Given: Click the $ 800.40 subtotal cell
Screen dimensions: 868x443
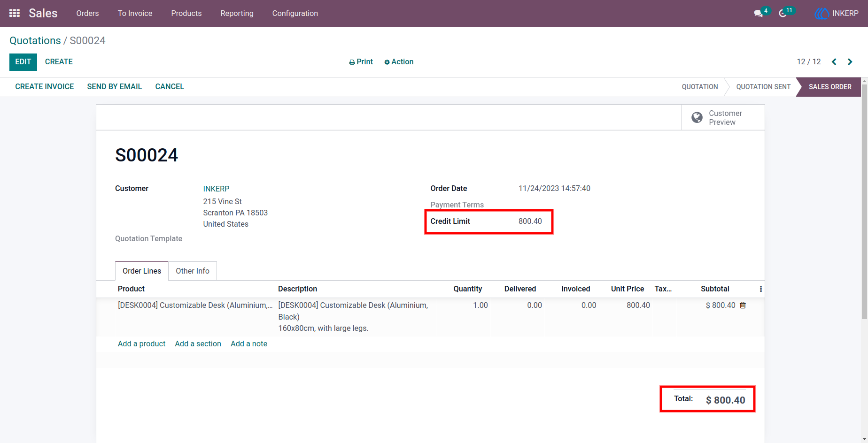Looking at the screenshot, I should (x=720, y=305).
